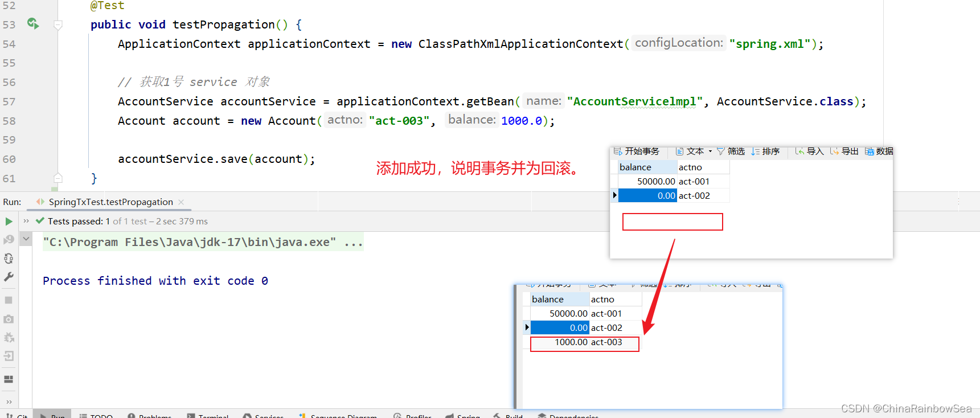Select 1000.00 cell in lower table
The image size is (980, 418).
560,342
